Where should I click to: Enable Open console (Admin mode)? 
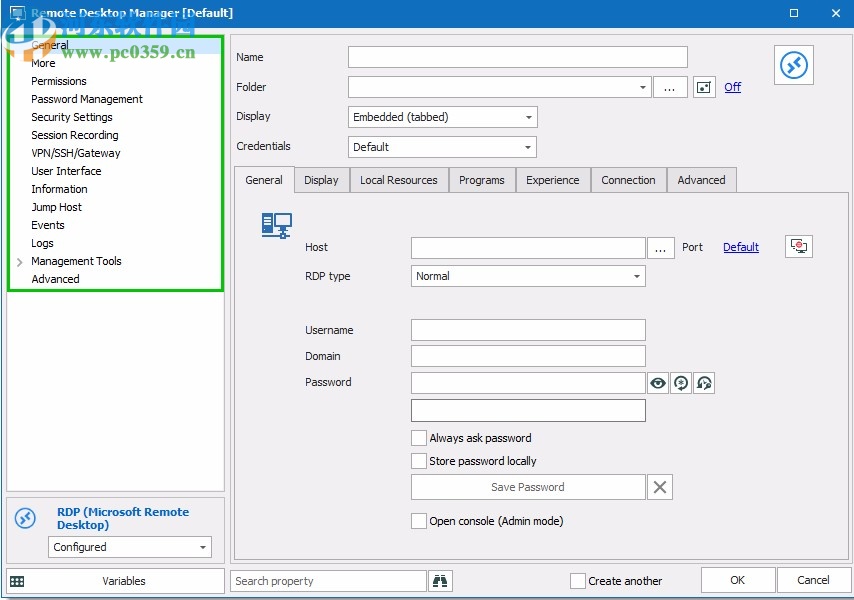point(419,521)
